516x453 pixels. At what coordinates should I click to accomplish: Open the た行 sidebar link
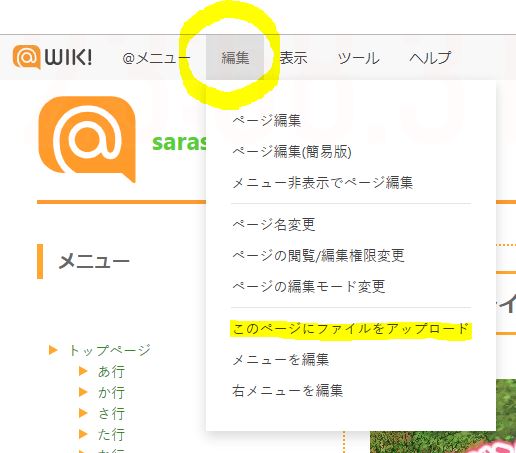(111, 434)
